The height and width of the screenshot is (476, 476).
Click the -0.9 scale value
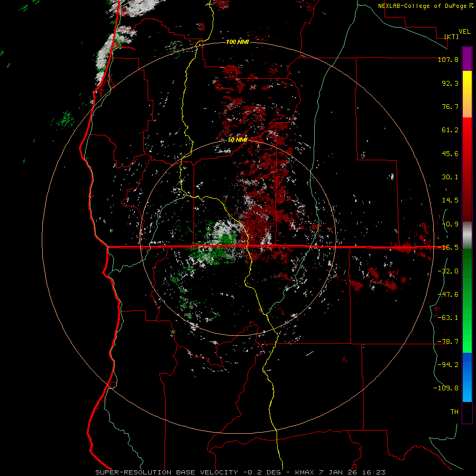tap(450, 224)
